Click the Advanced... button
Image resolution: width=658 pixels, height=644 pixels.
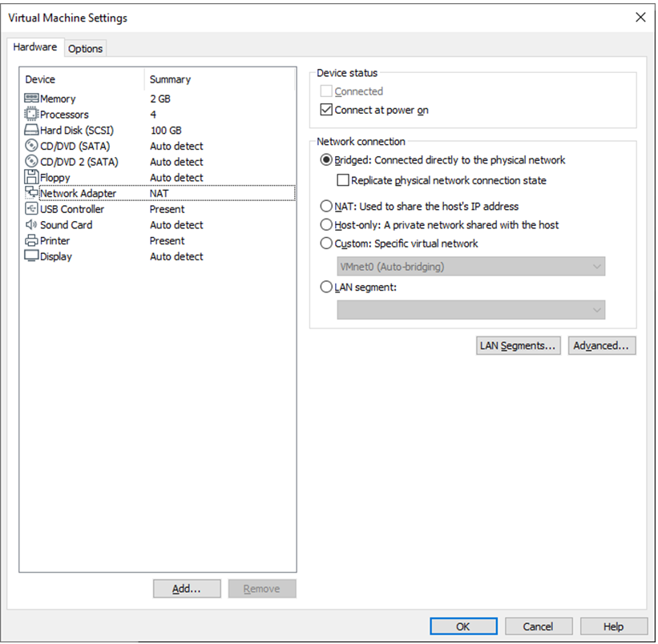coord(602,346)
